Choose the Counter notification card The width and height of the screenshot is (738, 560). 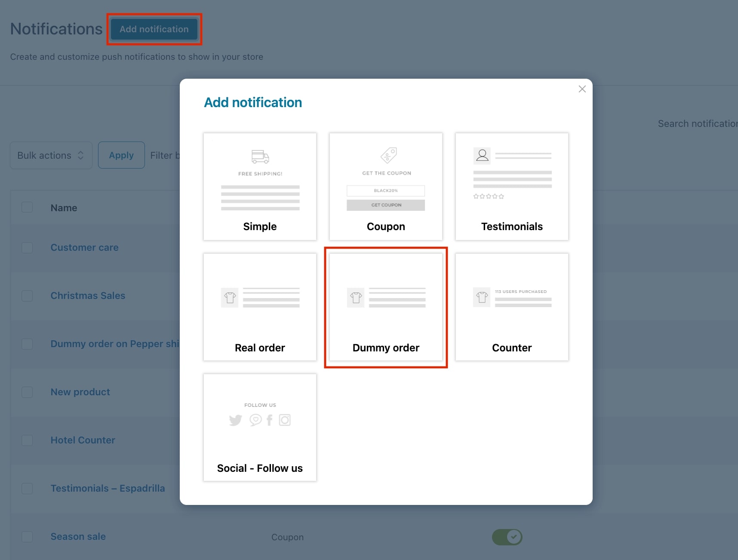point(512,307)
